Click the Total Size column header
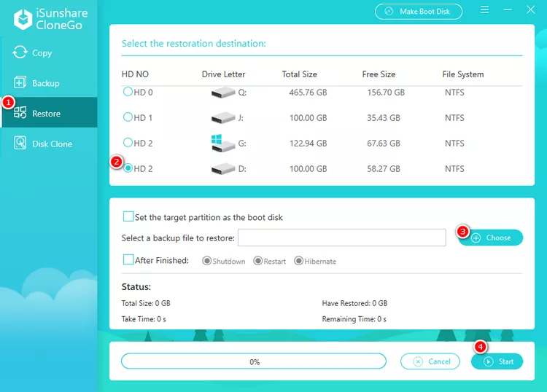Viewport: 547px width, 392px height. (299, 74)
